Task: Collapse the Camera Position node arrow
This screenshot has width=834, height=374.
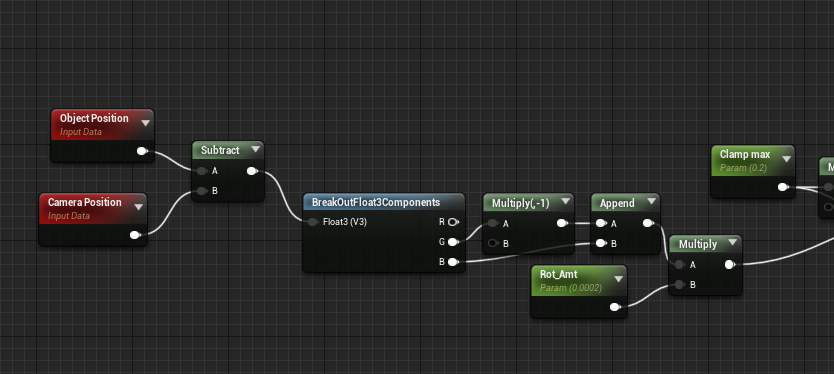Action: (139, 207)
